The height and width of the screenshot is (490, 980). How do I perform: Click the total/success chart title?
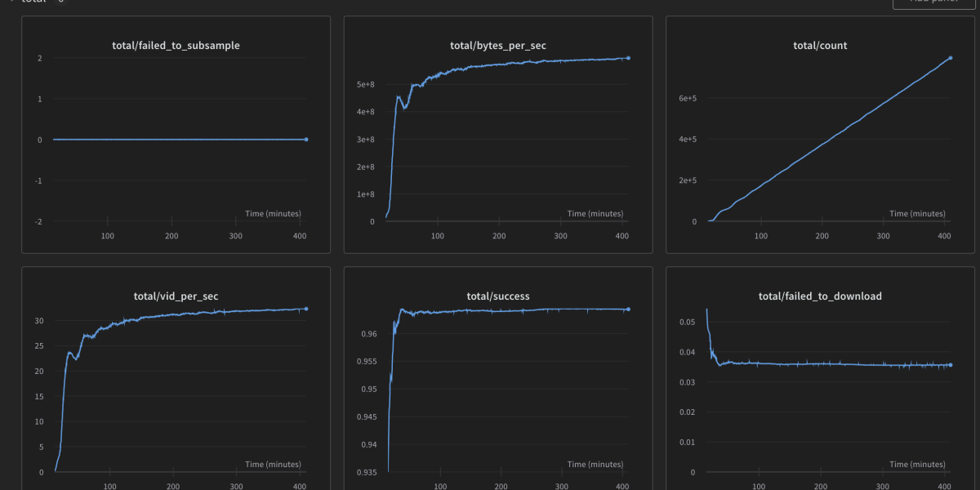(x=497, y=296)
